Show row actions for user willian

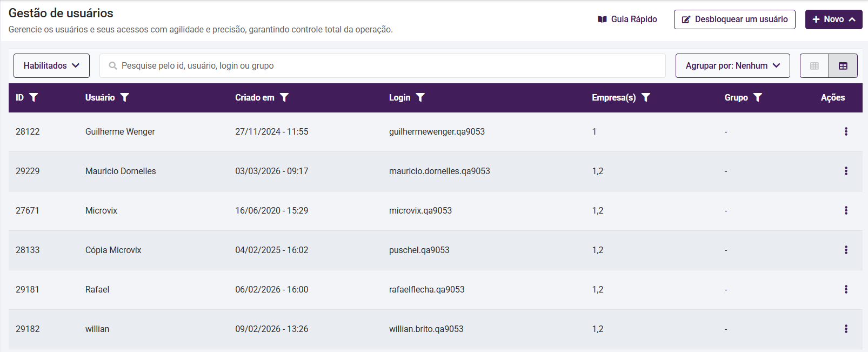pyautogui.click(x=846, y=329)
